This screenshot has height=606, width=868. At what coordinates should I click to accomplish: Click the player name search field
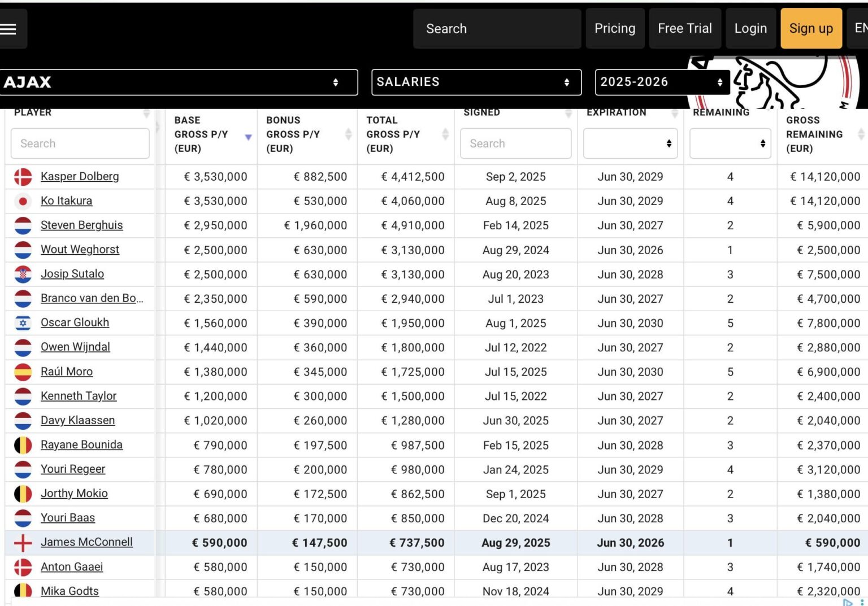[x=79, y=143]
